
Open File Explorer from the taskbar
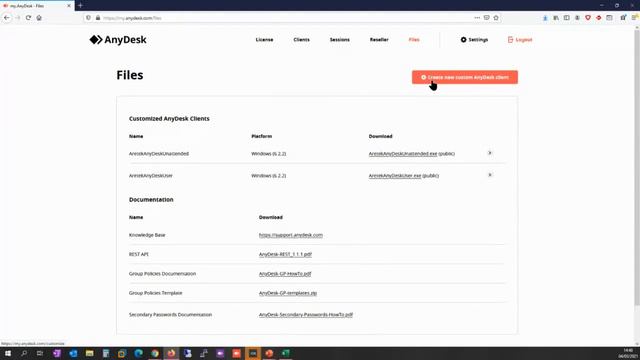click(89, 353)
